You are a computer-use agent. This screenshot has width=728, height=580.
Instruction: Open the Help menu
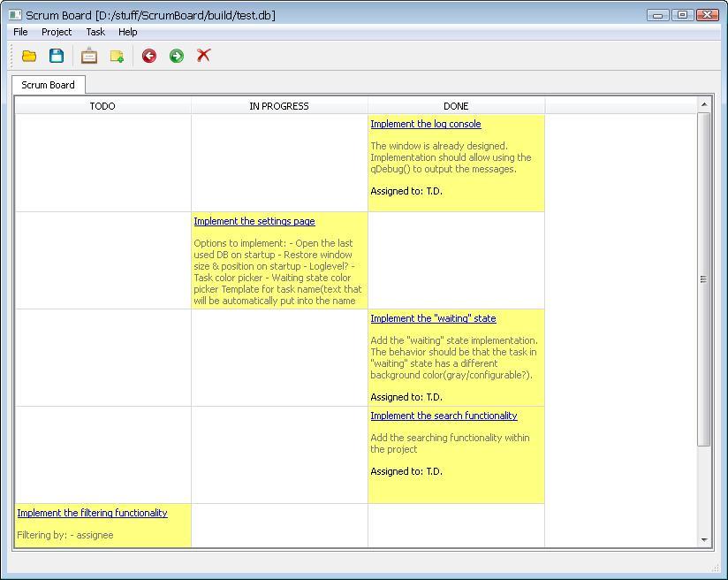coord(128,32)
